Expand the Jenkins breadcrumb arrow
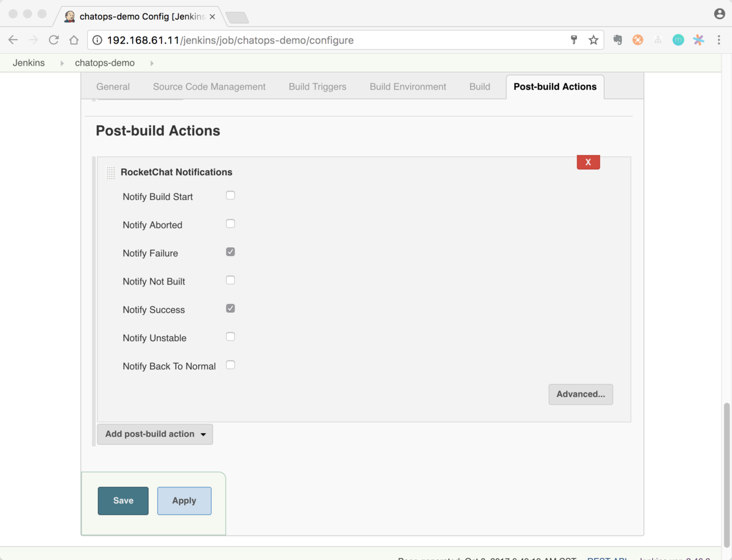The width and height of the screenshot is (732, 560). [x=62, y=63]
